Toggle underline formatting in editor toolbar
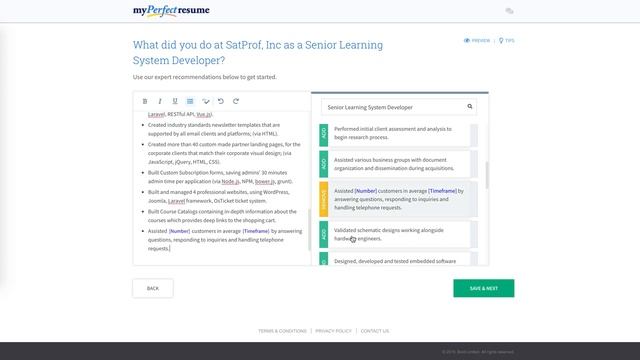 tap(175, 101)
